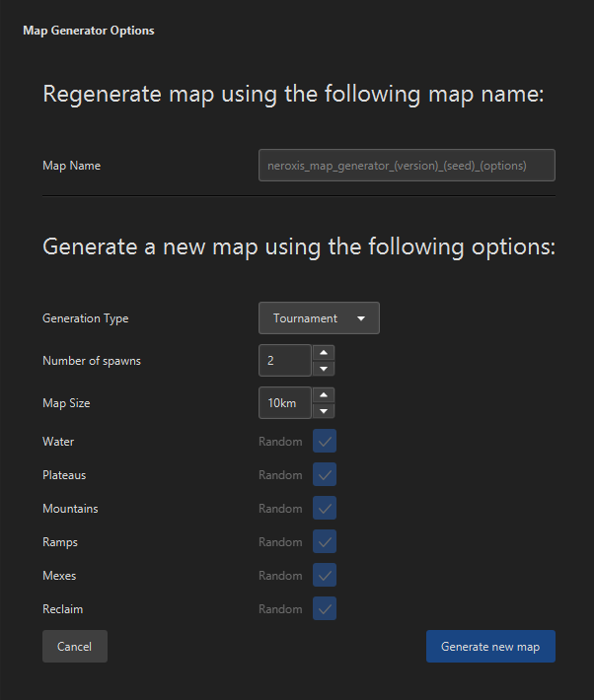Open the Generation Type dropdown
Screen dimensions: 594x700
tap(319, 317)
